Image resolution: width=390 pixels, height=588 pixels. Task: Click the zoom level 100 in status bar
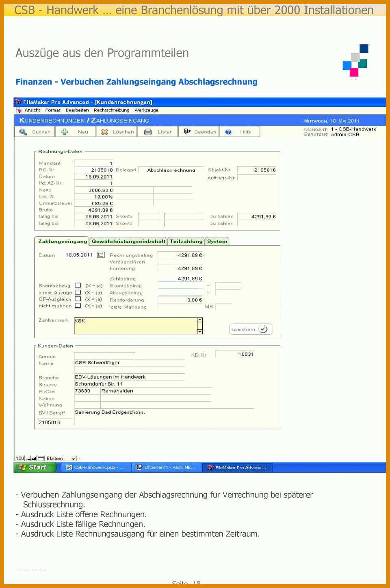click(x=20, y=458)
